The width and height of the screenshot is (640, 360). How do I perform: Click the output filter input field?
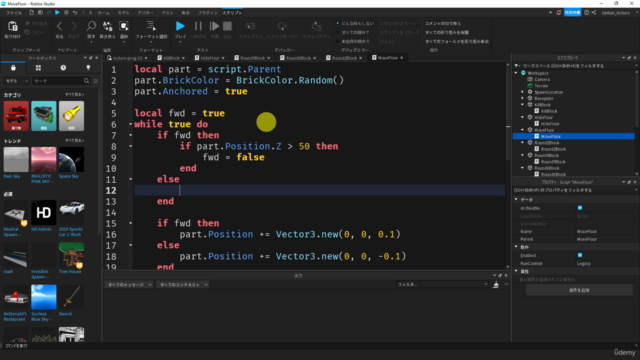(442, 284)
